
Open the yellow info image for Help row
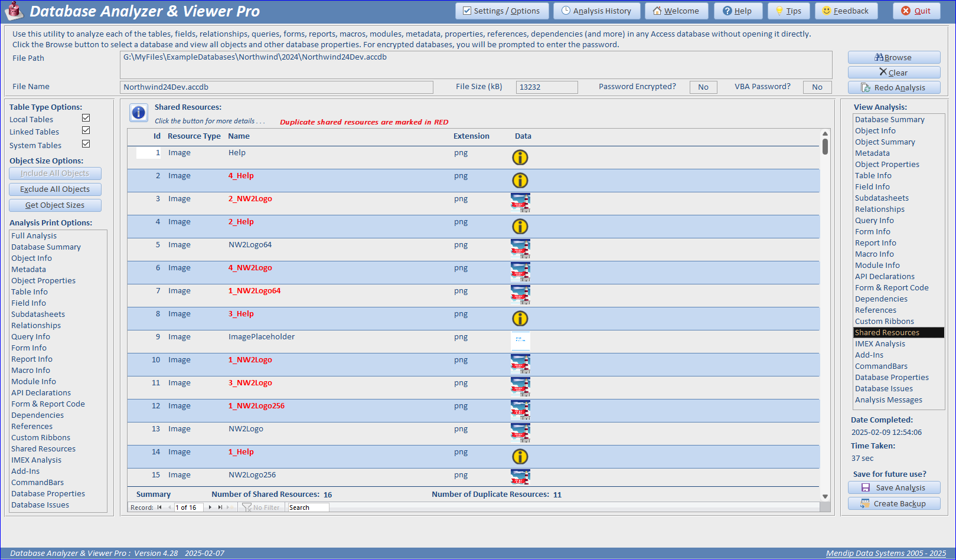click(x=520, y=158)
